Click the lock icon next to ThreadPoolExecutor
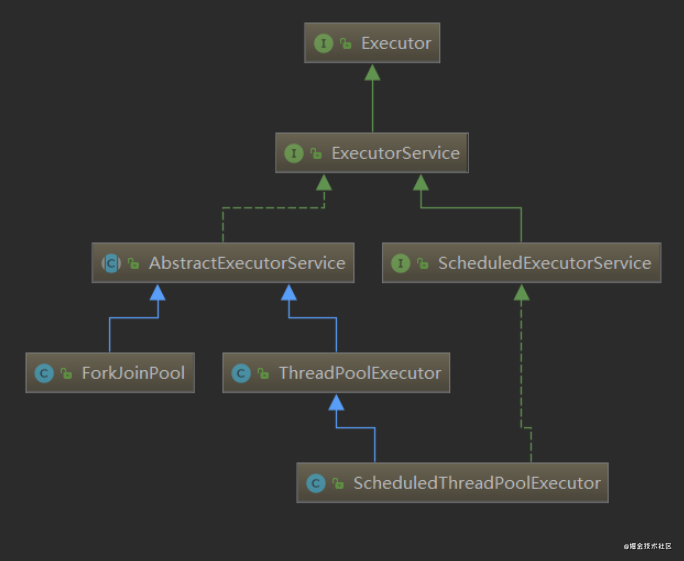 pos(263,373)
